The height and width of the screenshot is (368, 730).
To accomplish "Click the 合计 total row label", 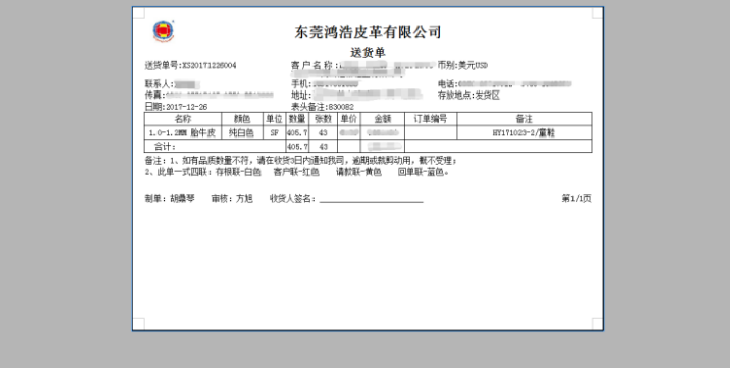I will point(165,147).
